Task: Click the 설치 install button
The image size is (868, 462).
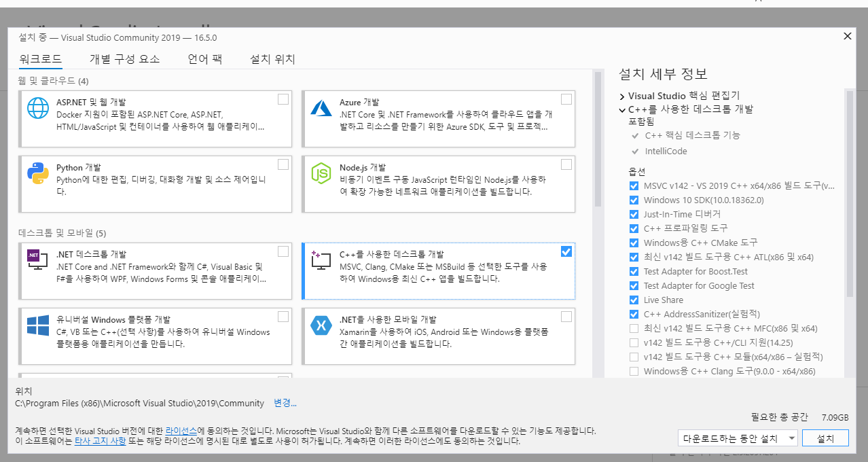Action: coord(825,438)
